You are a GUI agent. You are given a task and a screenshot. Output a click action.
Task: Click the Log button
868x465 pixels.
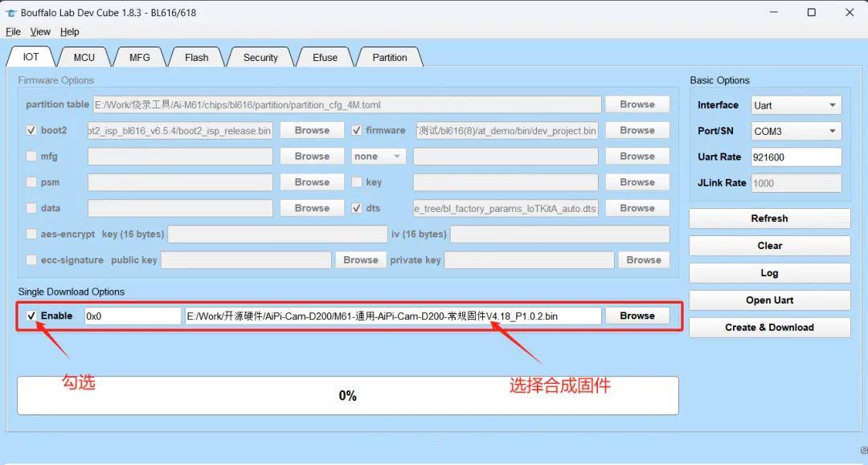tap(769, 272)
